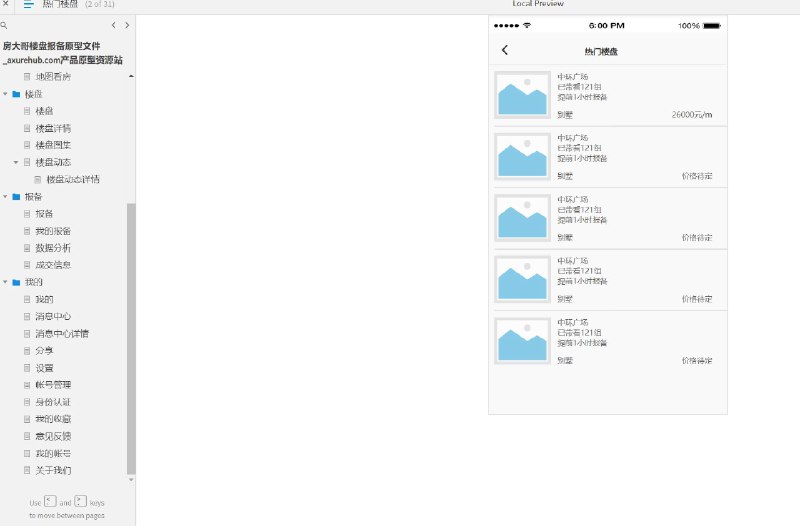
Task: Select the 意见反馈 page
Action: (x=53, y=436)
